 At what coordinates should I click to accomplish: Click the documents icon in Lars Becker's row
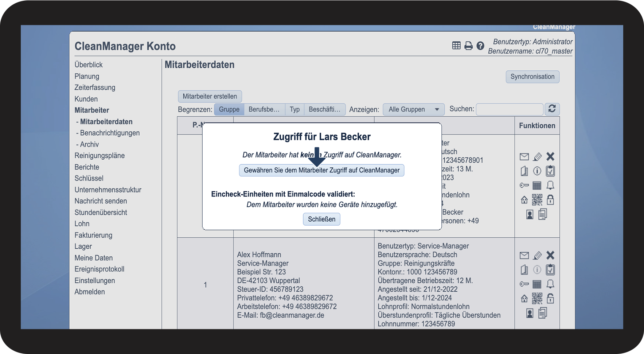click(x=543, y=214)
